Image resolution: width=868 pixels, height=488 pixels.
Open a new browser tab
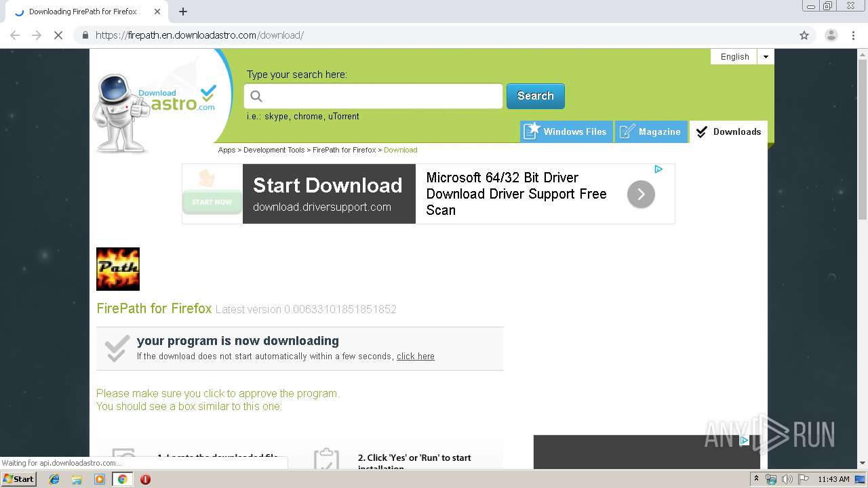pos(183,12)
